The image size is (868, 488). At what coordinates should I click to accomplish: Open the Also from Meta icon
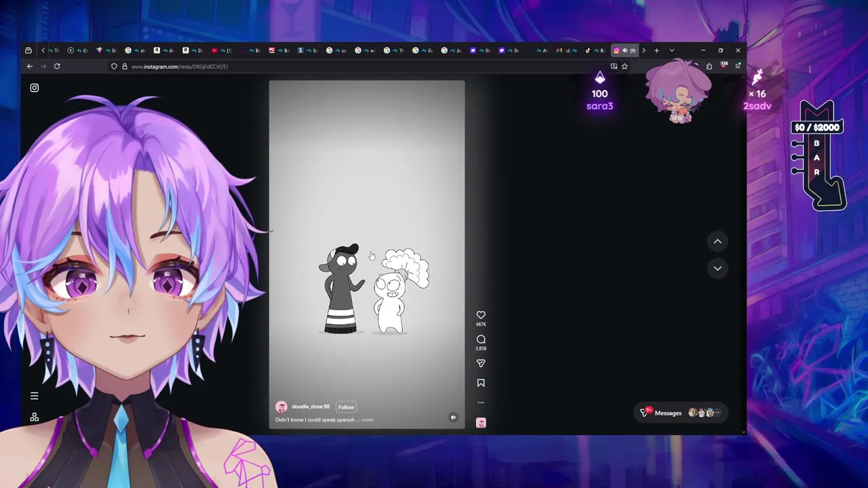(x=35, y=418)
